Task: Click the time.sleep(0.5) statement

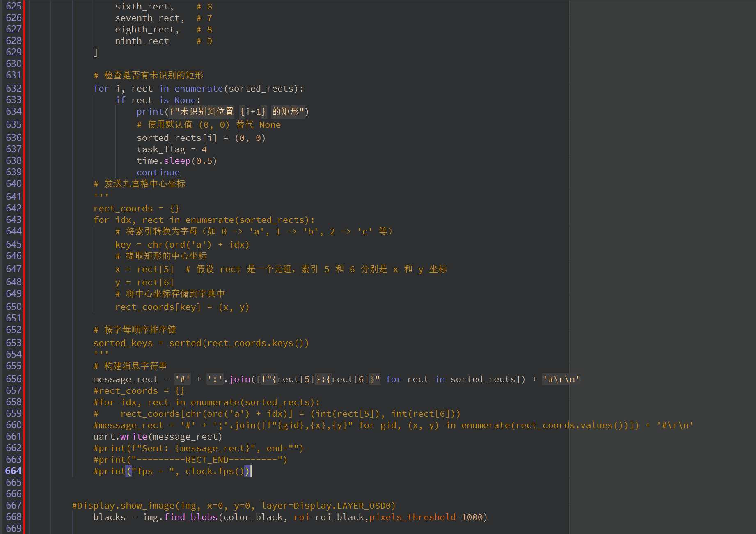Action: (176, 161)
